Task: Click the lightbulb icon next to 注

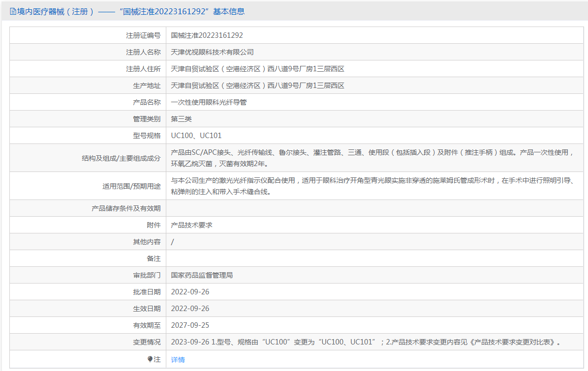Action: click(x=150, y=359)
